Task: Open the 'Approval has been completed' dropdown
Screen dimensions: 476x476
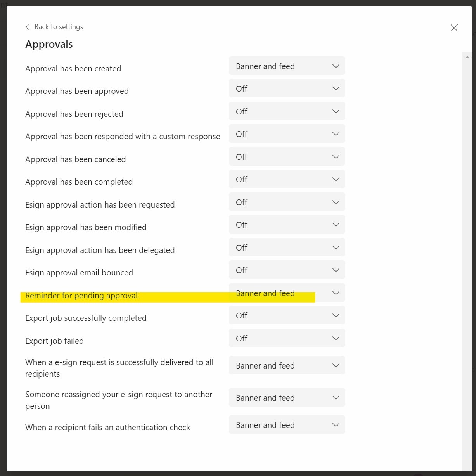Action: (287, 179)
